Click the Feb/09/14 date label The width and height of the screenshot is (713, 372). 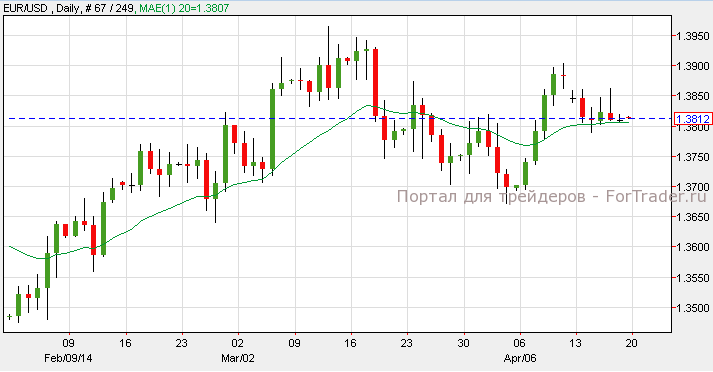[x=68, y=358]
